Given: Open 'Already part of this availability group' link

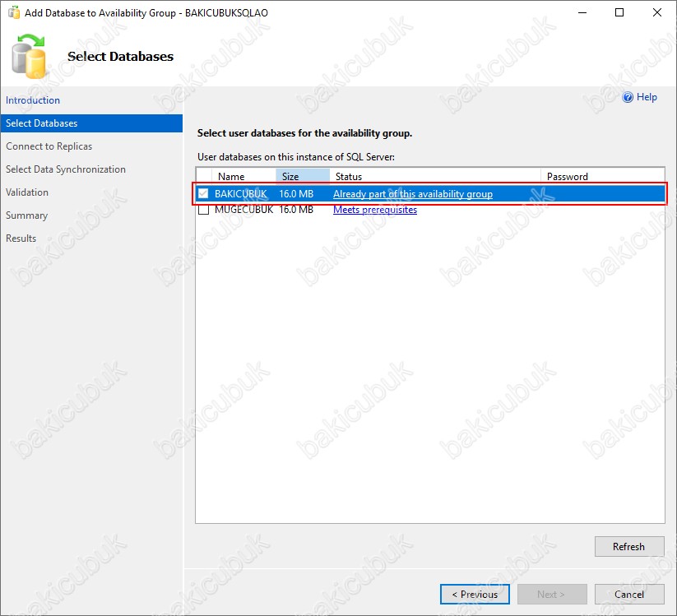Looking at the screenshot, I should (413, 194).
